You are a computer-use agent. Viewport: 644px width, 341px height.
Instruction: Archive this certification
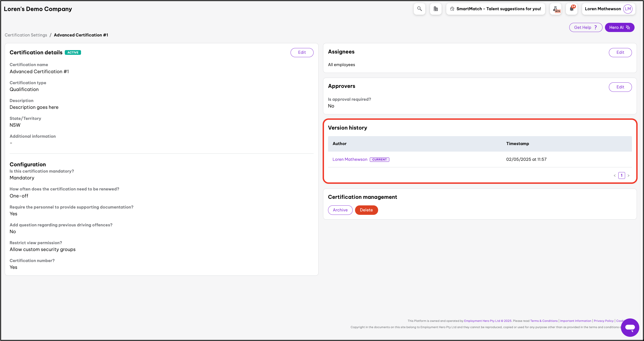click(340, 210)
